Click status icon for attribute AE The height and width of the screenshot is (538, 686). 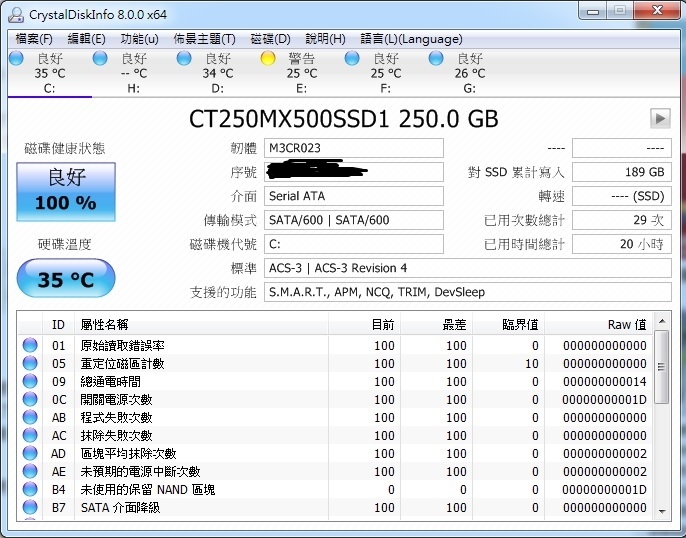[x=30, y=471]
